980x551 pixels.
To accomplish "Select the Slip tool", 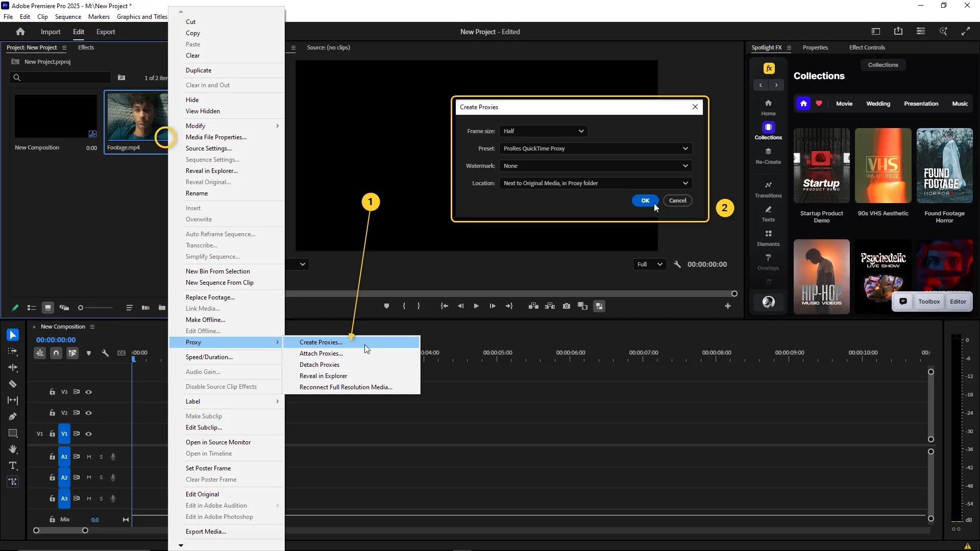I will [13, 400].
